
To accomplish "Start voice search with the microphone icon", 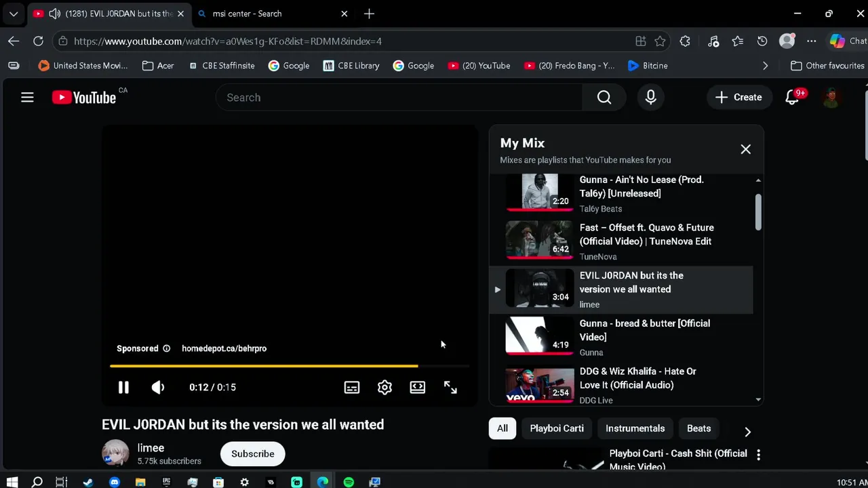I will click(x=650, y=98).
